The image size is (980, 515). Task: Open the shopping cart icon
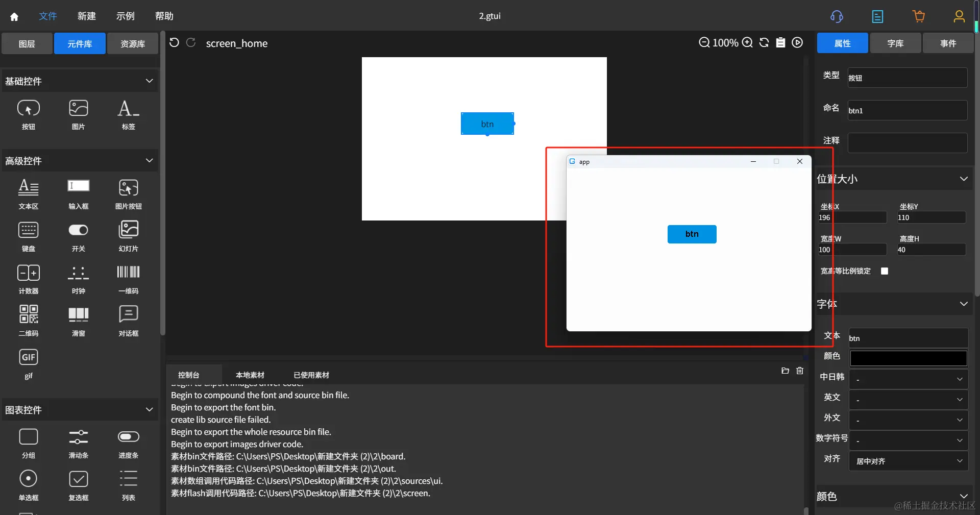pos(919,16)
